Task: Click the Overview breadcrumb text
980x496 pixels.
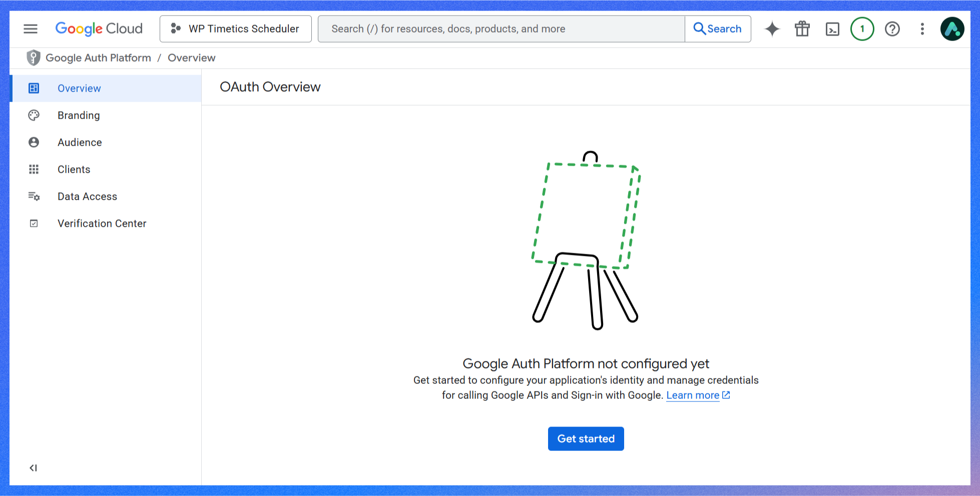Action: point(192,58)
